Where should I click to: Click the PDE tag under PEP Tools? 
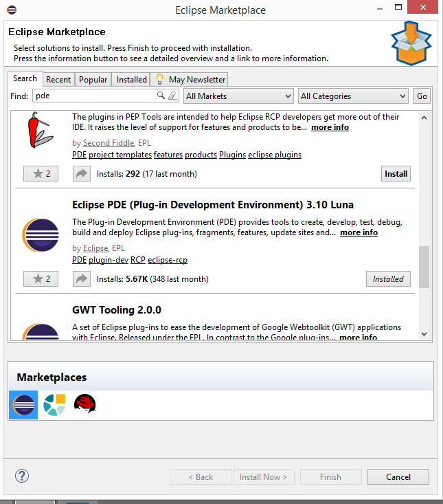click(x=79, y=155)
